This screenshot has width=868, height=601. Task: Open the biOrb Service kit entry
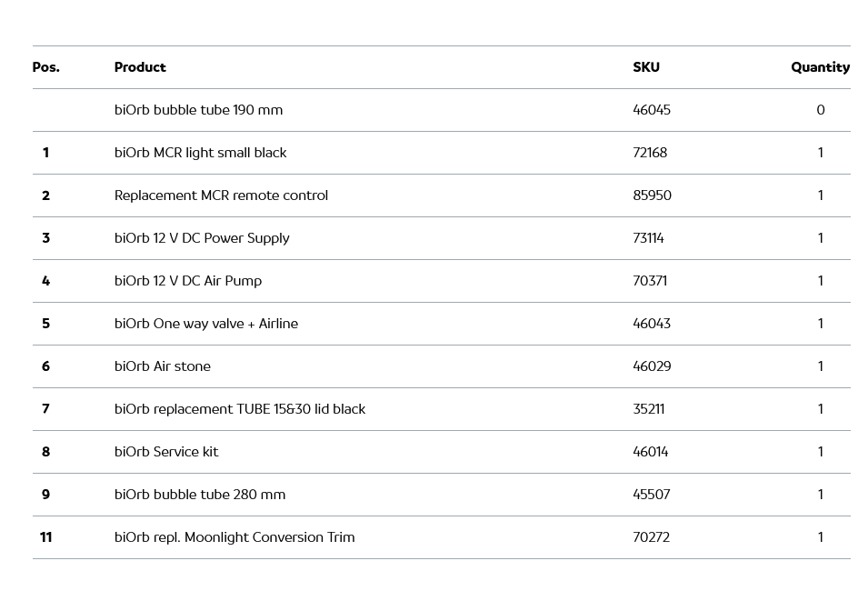click(x=166, y=452)
